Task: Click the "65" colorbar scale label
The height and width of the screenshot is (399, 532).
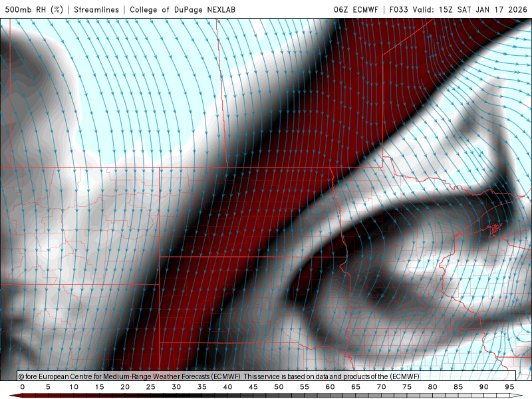Action: click(x=356, y=387)
